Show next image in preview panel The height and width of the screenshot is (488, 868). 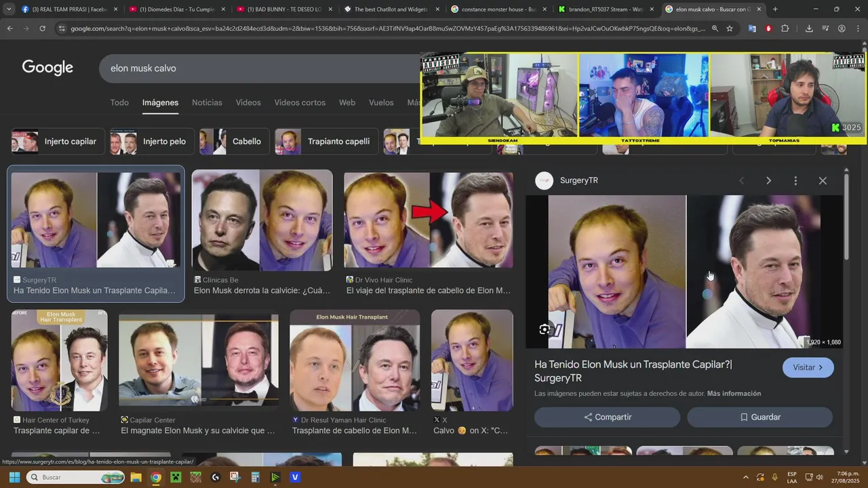coord(768,180)
